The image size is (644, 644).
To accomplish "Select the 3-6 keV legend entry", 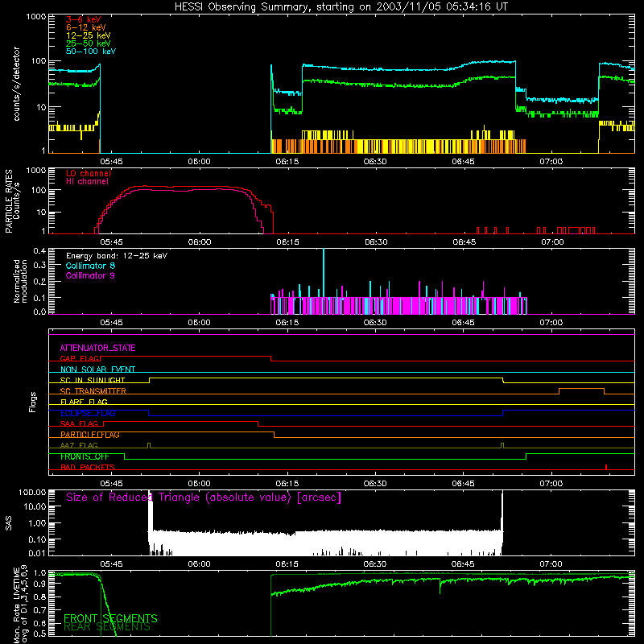I will tap(84, 19).
